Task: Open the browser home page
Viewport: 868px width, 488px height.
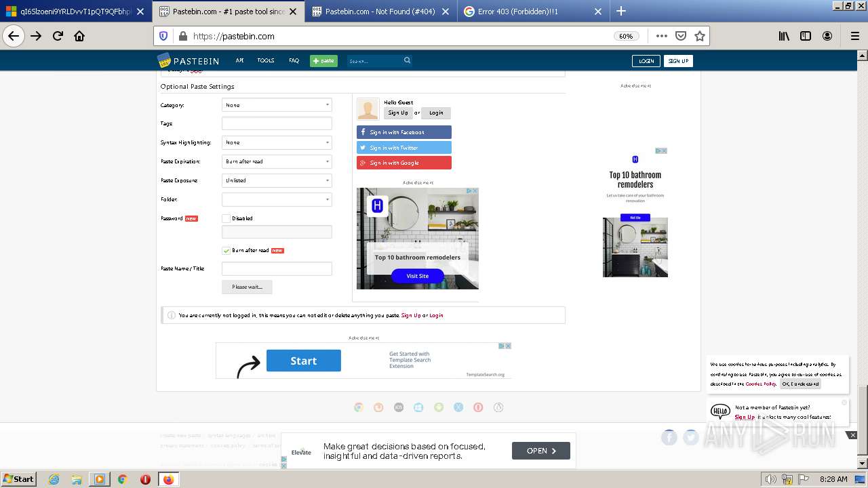Action: (79, 36)
